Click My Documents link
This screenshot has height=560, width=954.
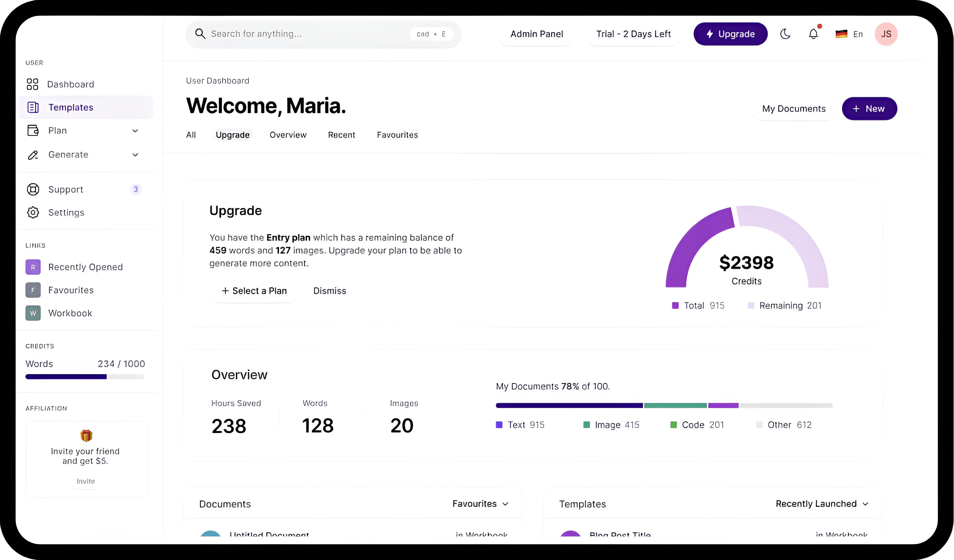(794, 108)
